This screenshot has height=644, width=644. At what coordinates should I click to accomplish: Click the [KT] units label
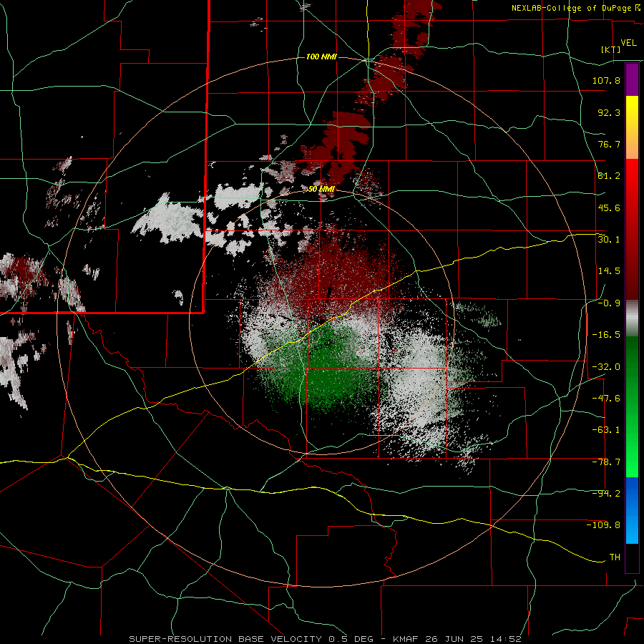pos(611,49)
